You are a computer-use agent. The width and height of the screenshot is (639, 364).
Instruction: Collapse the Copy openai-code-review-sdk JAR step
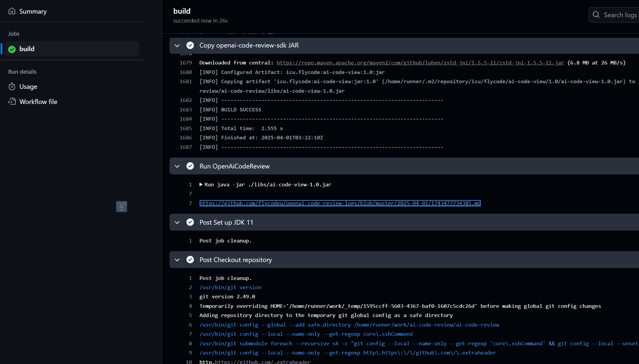[177, 45]
